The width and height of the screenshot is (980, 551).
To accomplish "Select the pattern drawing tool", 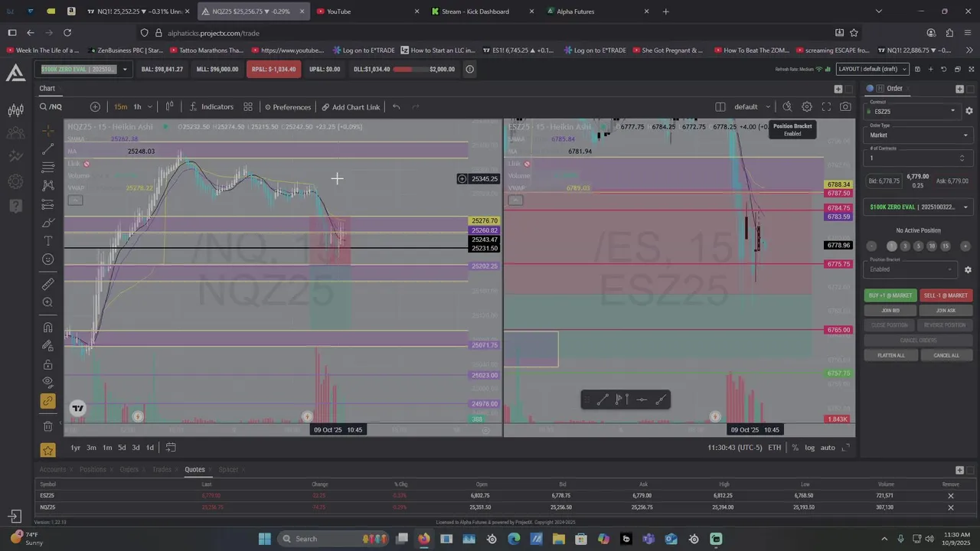I will click(47, 185).
